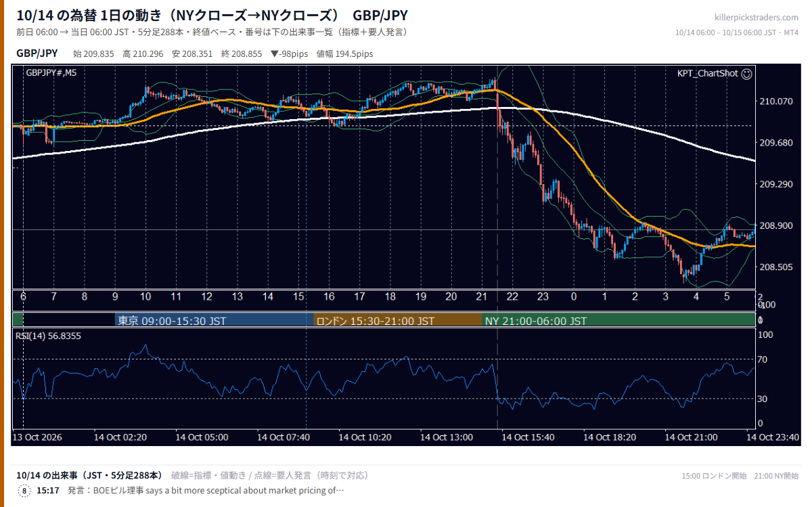Image resolution: width=812 pixels, height=507 pixels.
Task: Click the 209.680 price axis label
Action: click(776, 143)
